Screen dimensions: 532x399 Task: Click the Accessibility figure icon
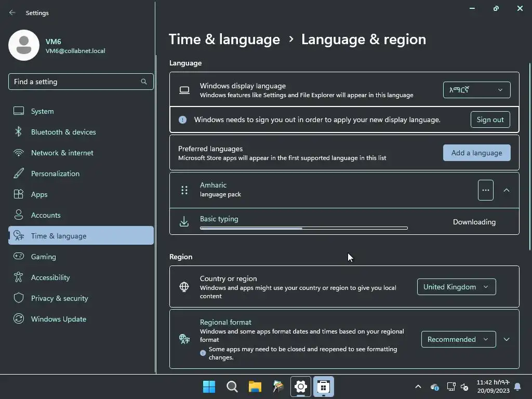[19, 277]
